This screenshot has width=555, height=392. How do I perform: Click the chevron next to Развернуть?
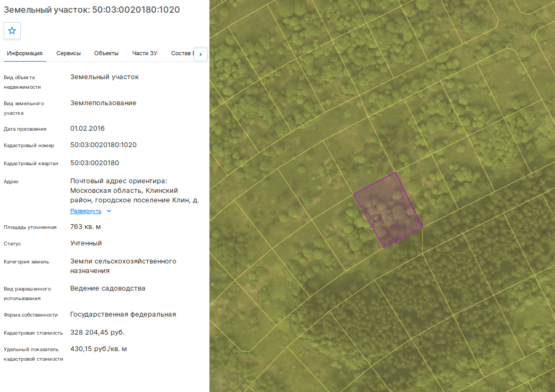(109, 211)
